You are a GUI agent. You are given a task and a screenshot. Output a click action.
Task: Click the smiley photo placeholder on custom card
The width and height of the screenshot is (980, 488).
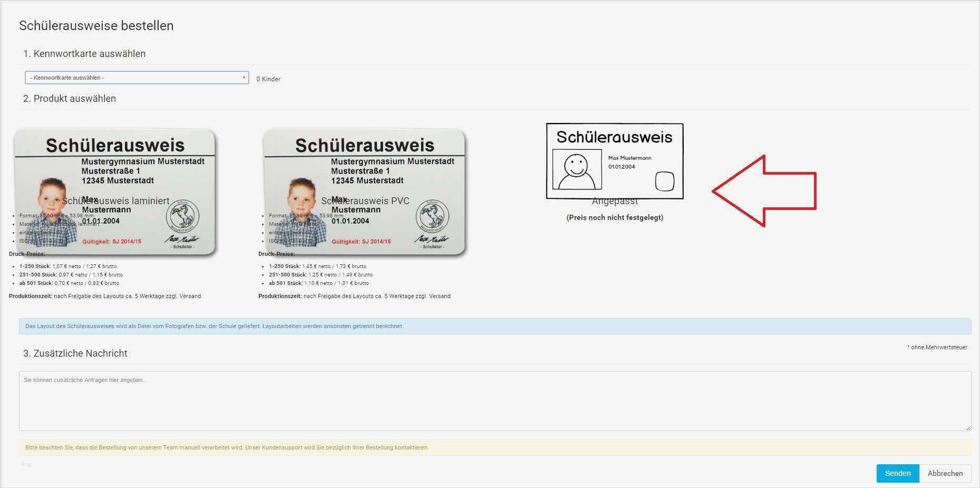576,170
